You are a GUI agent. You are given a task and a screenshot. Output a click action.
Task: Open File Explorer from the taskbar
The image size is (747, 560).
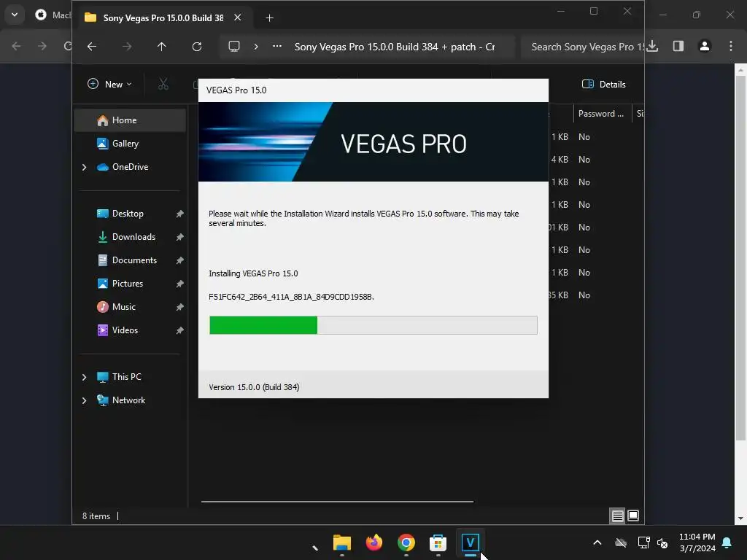[x=342, y=542]
